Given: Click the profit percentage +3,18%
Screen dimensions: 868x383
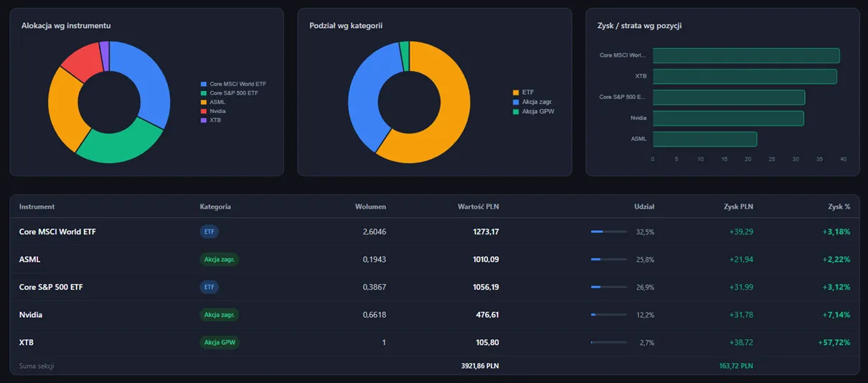Looking at the screenshot, I should click(836, 232).
